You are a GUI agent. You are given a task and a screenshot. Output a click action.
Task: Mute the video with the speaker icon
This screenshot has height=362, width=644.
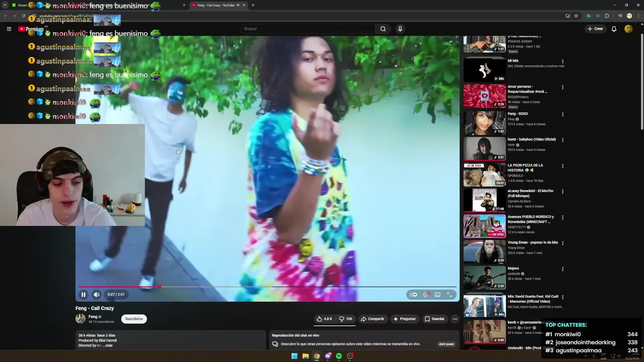click(97, 295)
